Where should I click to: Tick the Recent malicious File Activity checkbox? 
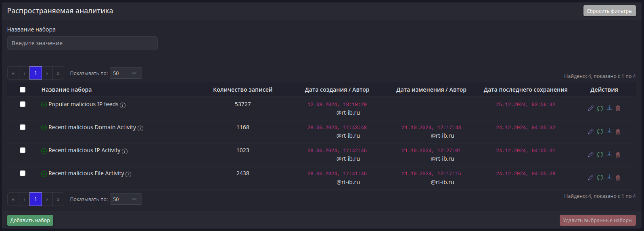[x=23, y=173]
